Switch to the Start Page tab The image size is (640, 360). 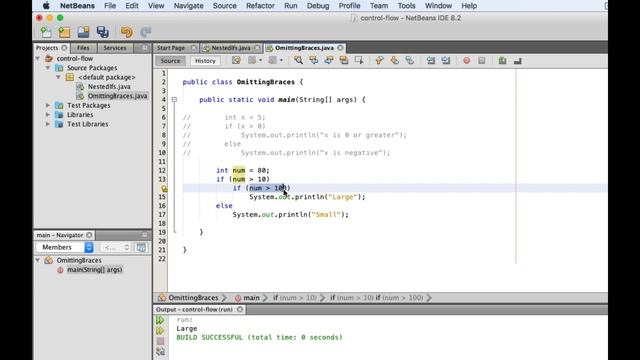click(x=171, y=48)
